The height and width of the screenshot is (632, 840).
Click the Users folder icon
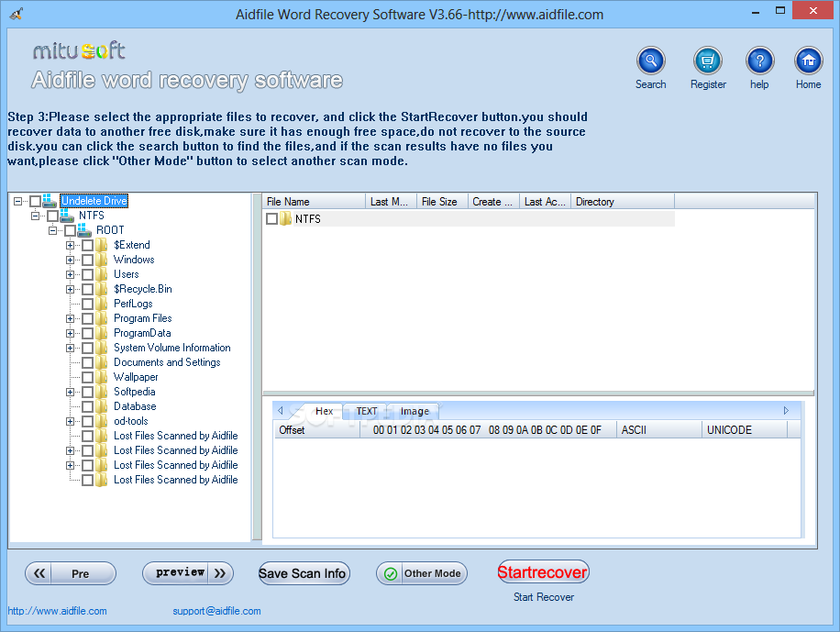[101, 274]
